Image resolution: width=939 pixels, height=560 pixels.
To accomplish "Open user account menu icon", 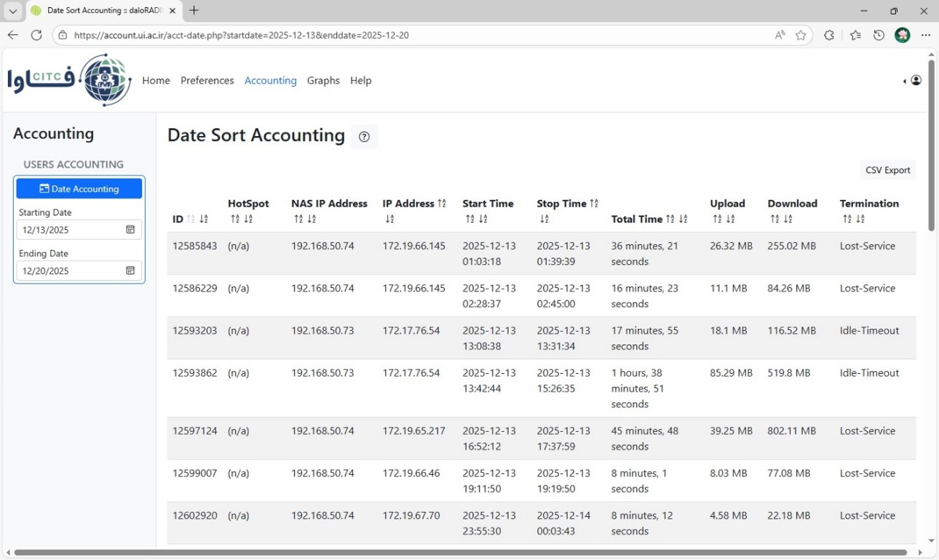I will 916,81.
